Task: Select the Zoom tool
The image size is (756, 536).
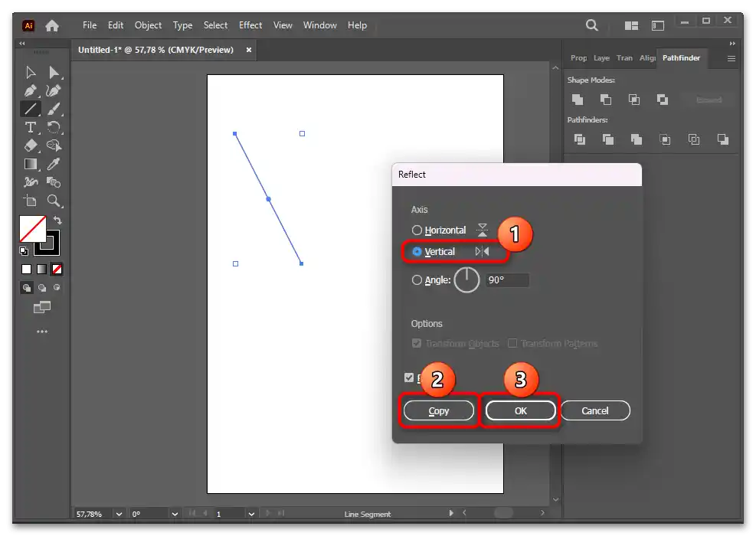Action: [54, 201]
